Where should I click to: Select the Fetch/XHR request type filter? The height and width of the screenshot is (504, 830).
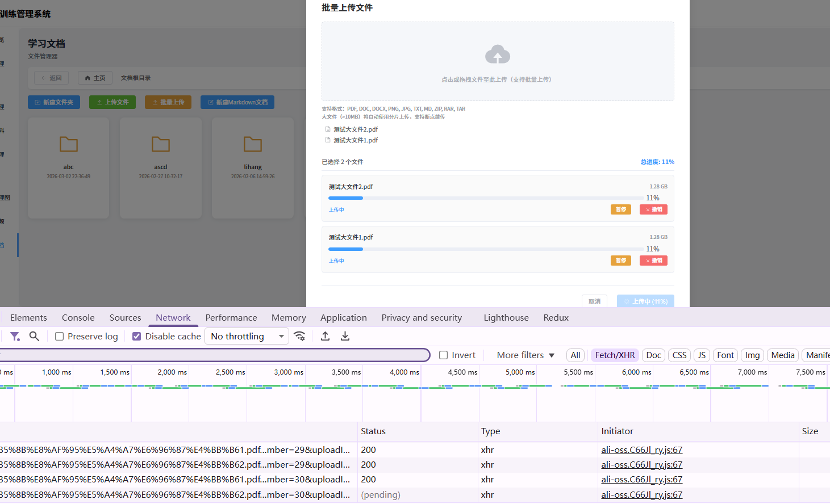point(615,355)
